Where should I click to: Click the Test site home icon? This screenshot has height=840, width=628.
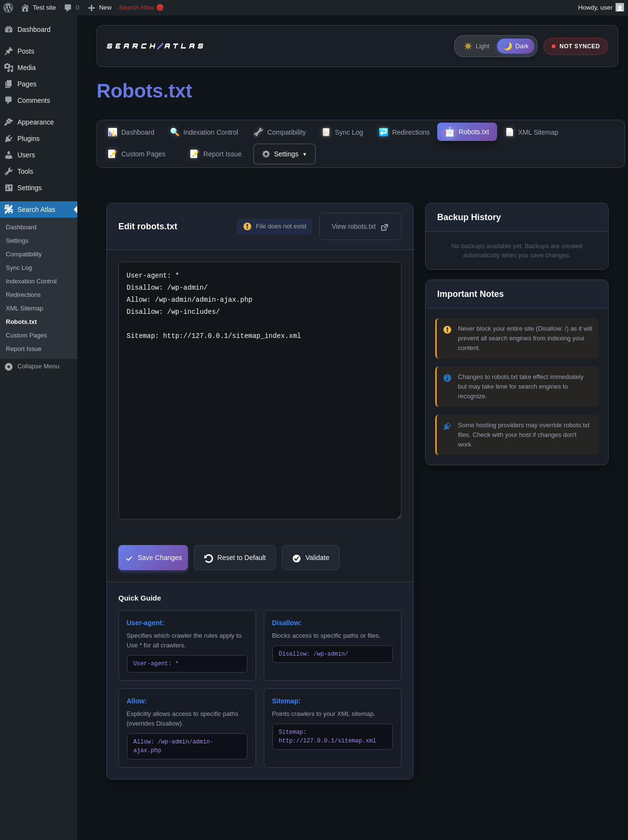click(25, 8)
